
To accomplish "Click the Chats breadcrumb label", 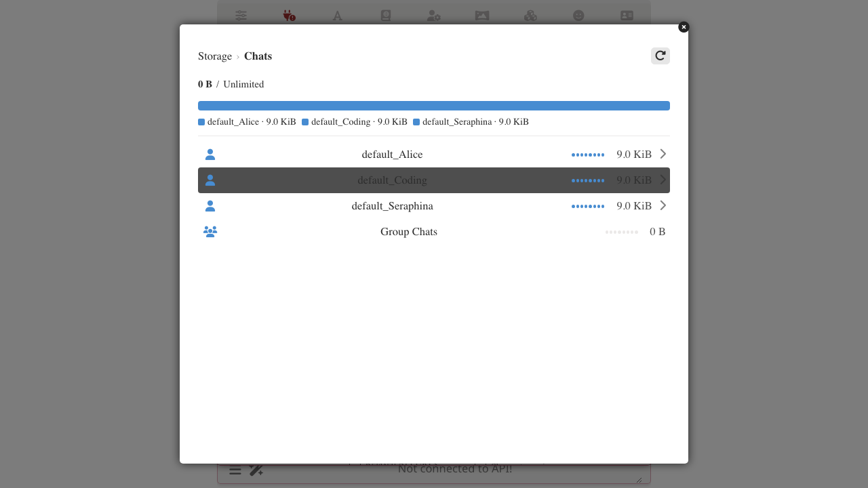I will click(x=258, y=56).
